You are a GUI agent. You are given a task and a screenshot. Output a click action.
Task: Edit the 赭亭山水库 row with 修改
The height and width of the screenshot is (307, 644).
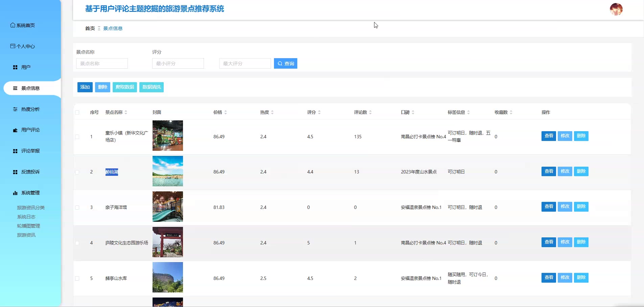565,278
